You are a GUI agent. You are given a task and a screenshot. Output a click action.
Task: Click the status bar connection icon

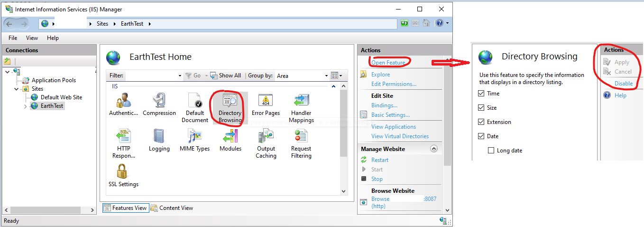pos(443,221)
